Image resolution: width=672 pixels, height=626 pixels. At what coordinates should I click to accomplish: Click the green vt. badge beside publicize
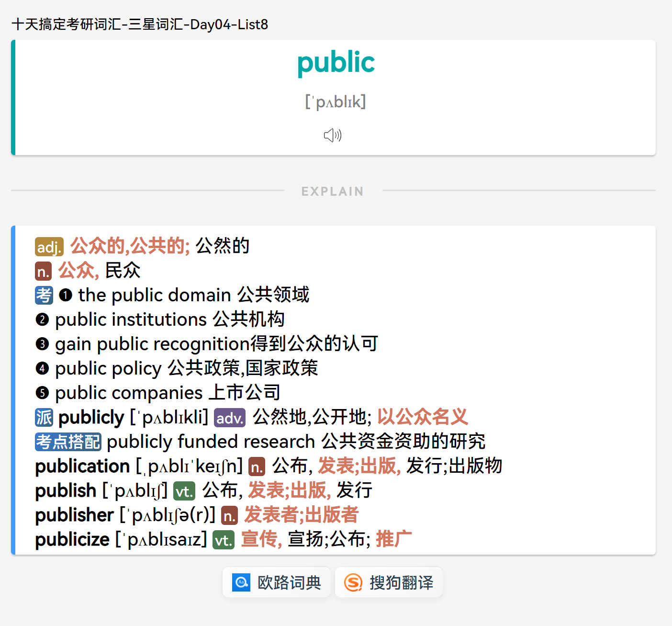pos(223,540)
